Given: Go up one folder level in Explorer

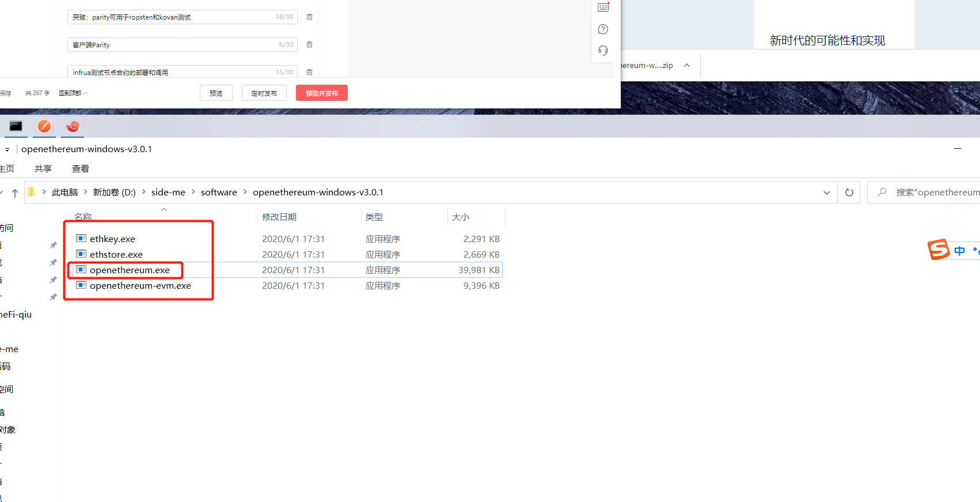Looking at the screenshot, I should 15,193.
